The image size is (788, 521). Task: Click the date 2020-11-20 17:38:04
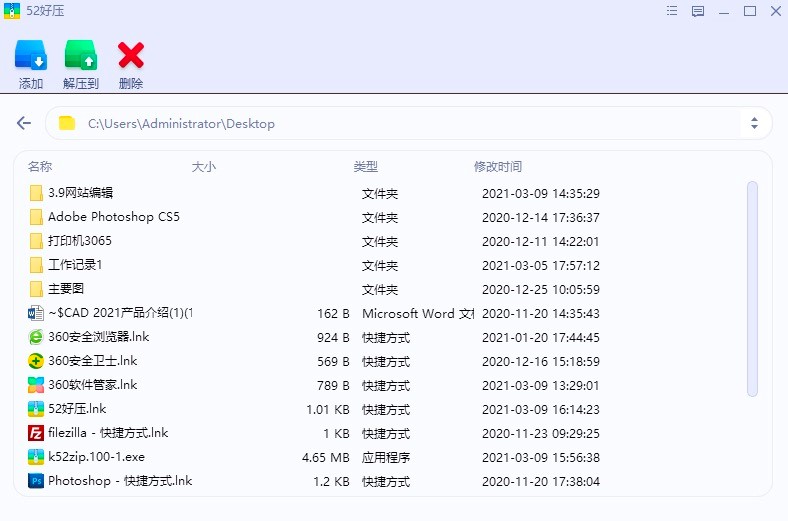[541, 481]
